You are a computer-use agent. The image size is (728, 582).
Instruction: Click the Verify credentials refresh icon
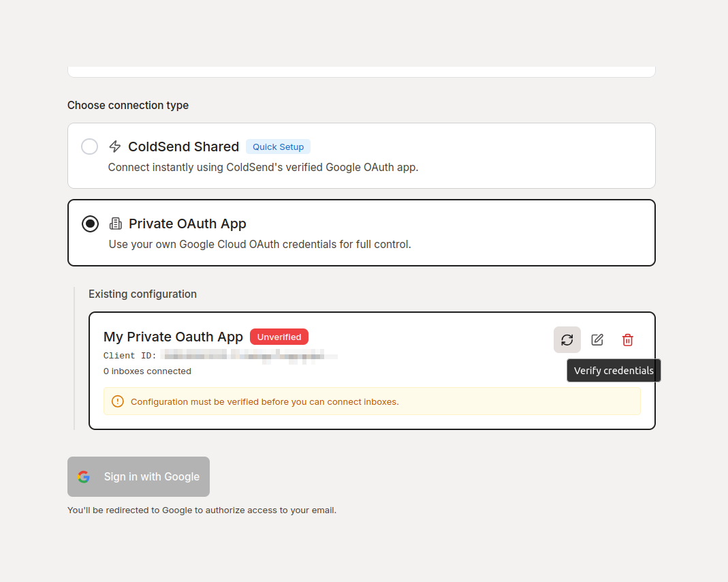(x=567, y=339)
